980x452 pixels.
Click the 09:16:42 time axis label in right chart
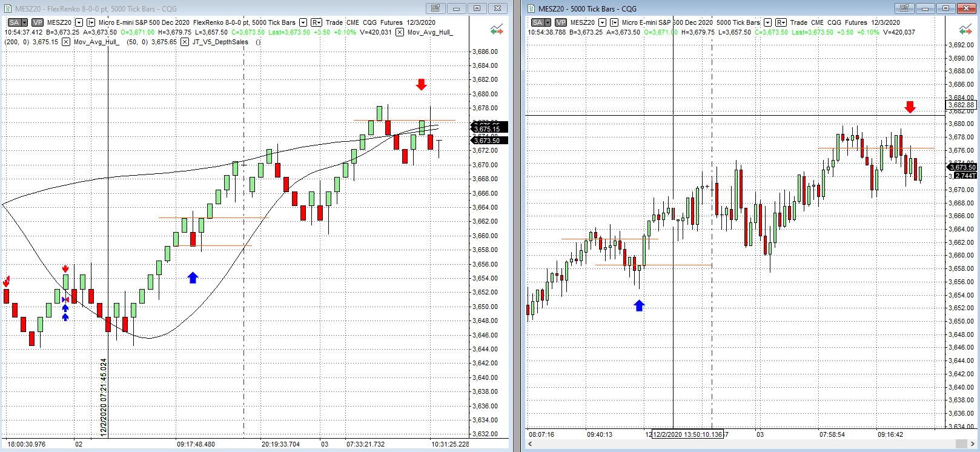[x=890, y=434]
